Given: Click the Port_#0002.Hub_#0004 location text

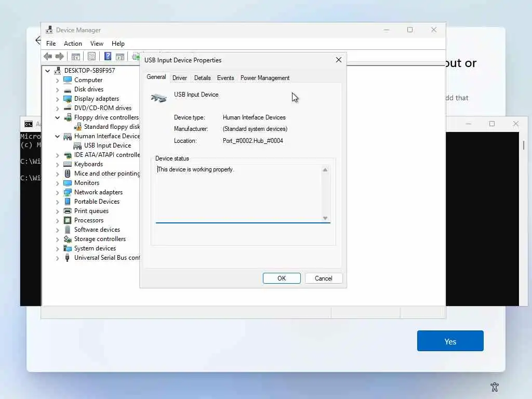Looking at the screenshot, I should point(253,141).
